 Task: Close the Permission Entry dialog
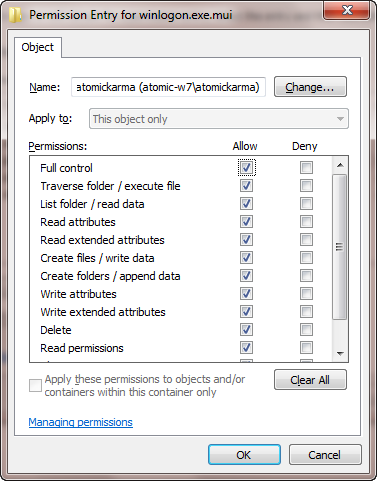[x=347, y=10]
